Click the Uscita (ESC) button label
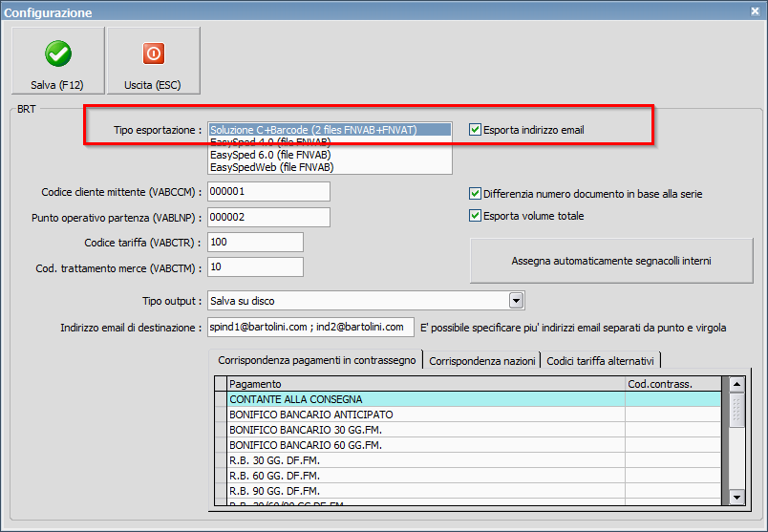768x532 pixels. (153, 85)
